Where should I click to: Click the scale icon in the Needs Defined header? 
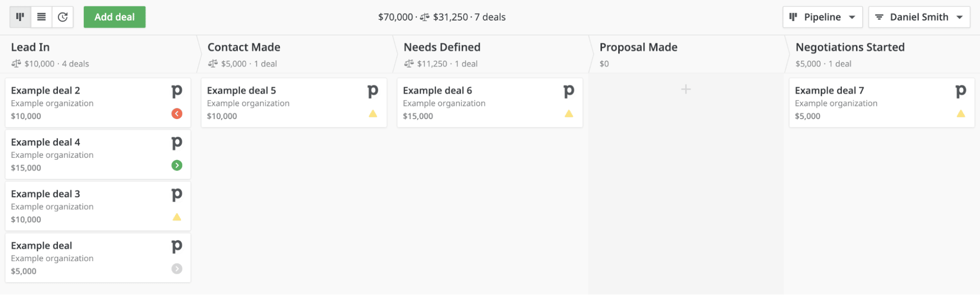click(408, 63)
